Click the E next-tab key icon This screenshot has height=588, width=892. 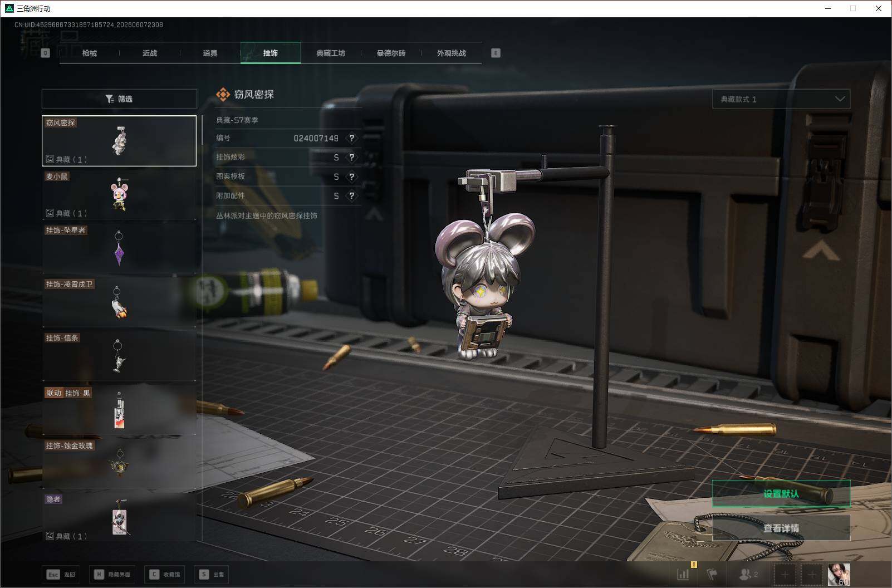(496, 53)
